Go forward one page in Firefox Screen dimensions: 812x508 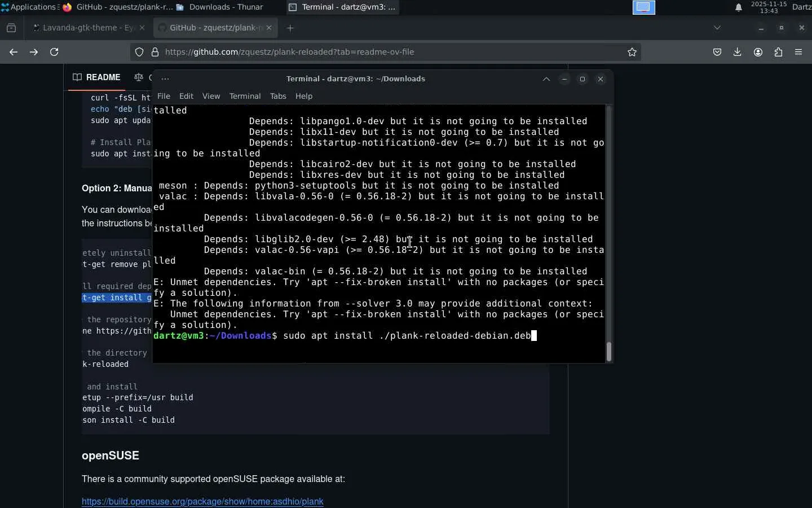point(34,52)
